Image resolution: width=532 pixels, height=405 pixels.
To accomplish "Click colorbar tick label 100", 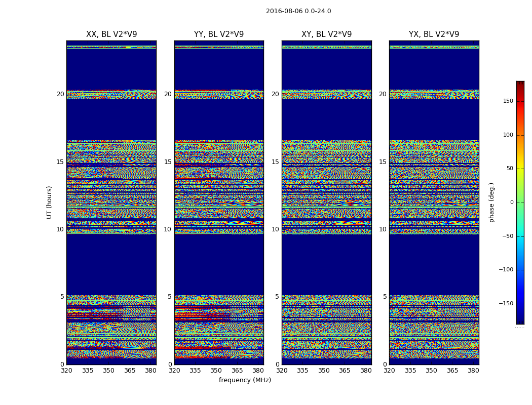I will [508, 135].
